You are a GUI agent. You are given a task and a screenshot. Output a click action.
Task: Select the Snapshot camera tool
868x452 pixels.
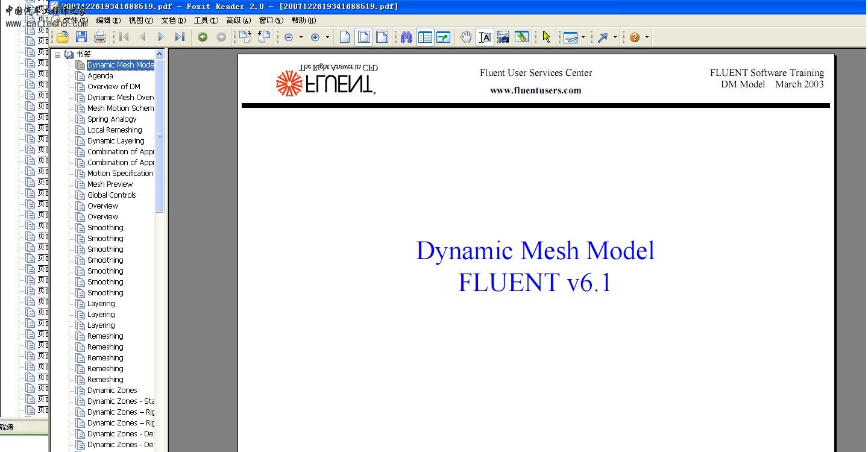[x=503, y=37]
